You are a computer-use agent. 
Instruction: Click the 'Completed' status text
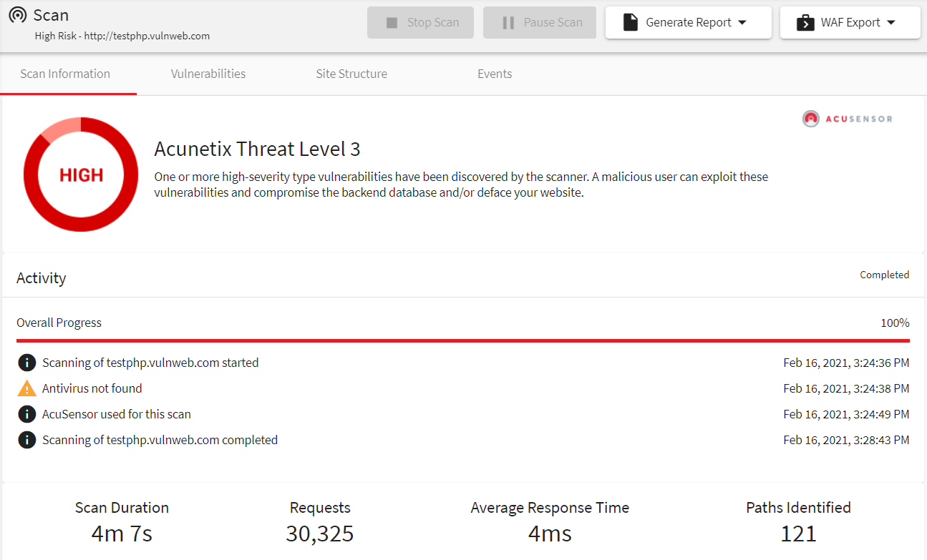[885, 275]
